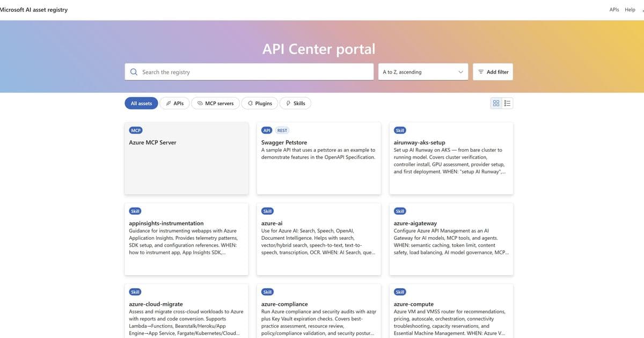Click the API badge on Swagger Petstore
This screenshot has height=338, width=644.
point(267,130)
